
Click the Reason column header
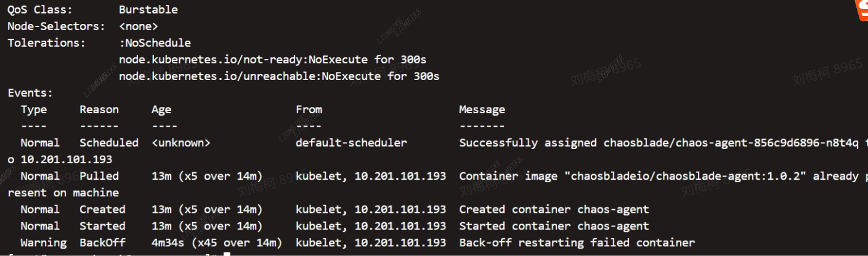99,110
